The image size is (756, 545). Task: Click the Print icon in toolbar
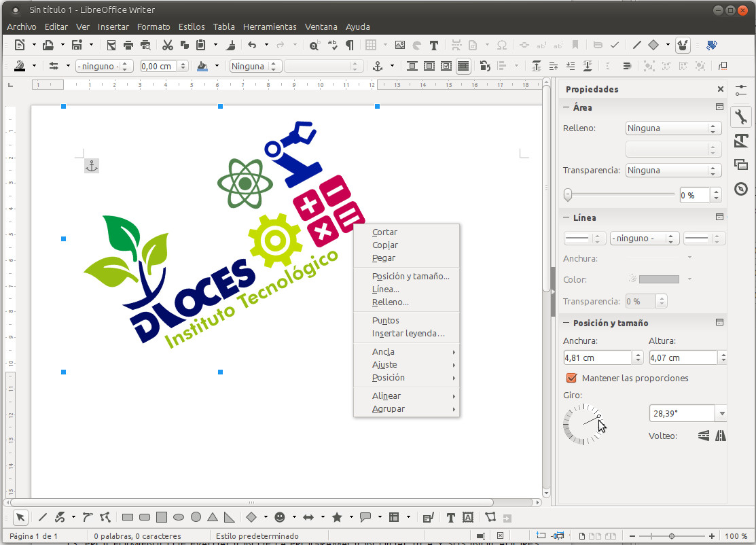tap(128, 46)
